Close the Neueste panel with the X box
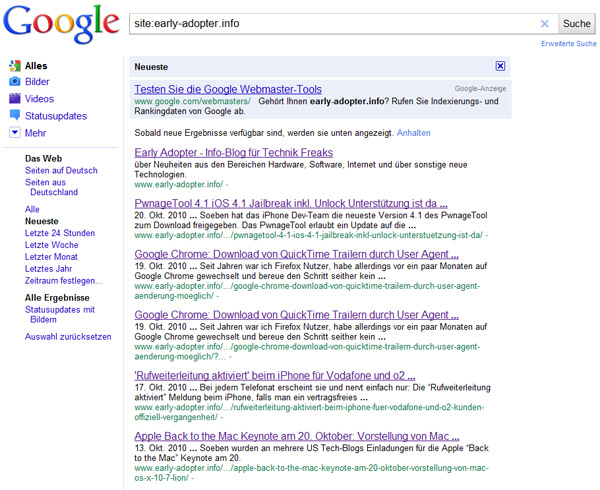Screen dimensions: 600x490 [x=500, y=66]
